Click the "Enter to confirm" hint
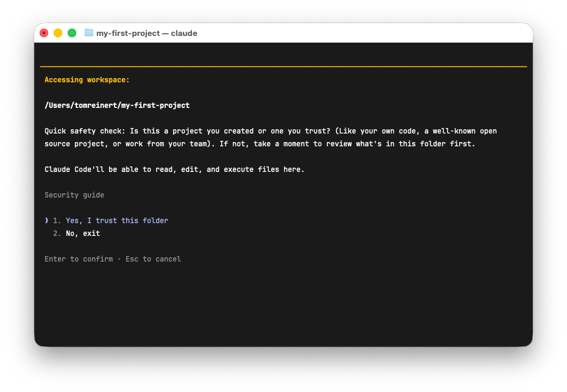Viewport: 567px width, 392px height. (79, 259)
